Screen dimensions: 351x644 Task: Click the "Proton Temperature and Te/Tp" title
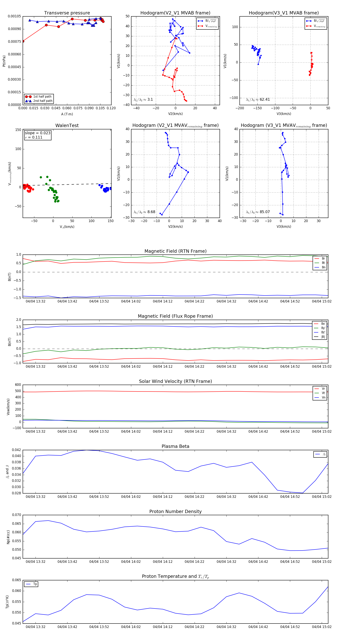(x=175, y=576)
